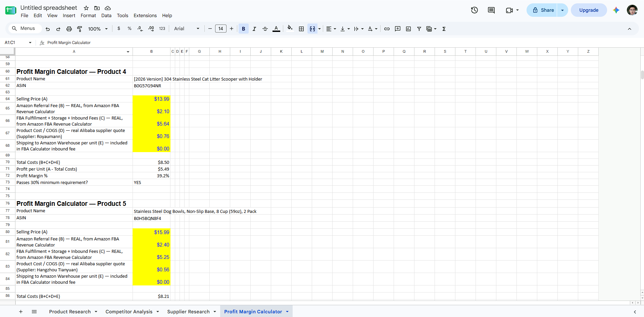Open the Functions sigma menu
644x317 pixels.
pos(444,29)
